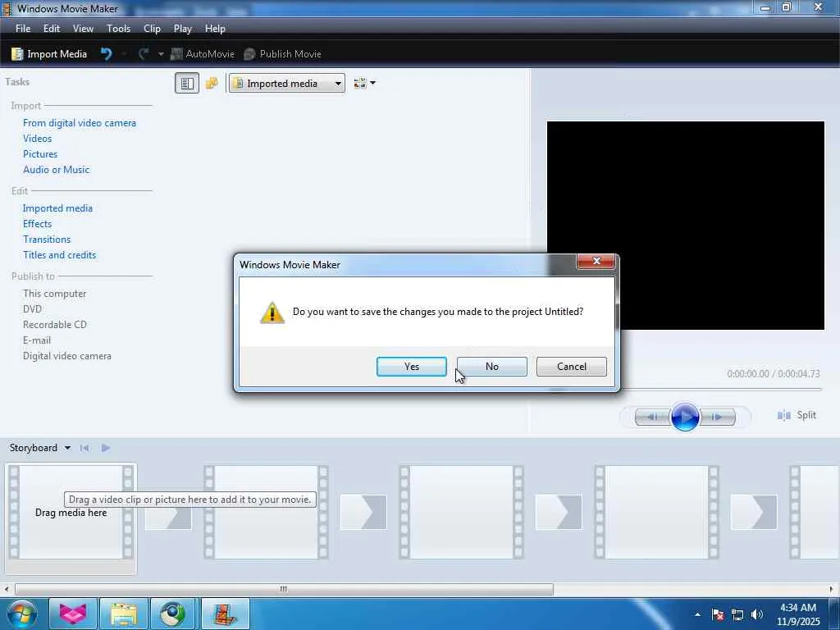
Task: Click the Next Frame button
Action: pos(717,416)
